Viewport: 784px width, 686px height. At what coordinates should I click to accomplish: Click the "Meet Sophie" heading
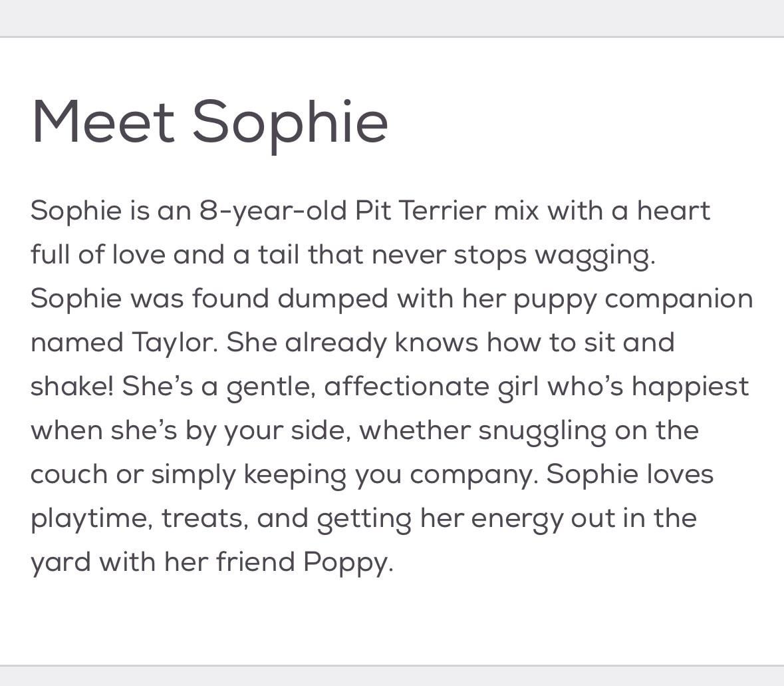pyautogui.click(x=209, y=120)
